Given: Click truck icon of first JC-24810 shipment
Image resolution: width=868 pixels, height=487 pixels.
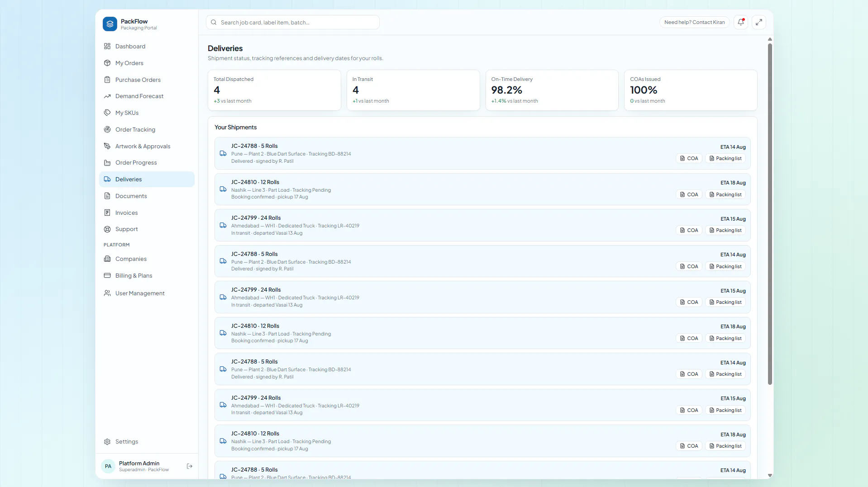Looking at the screenshot, I should [x=223, y=189].
